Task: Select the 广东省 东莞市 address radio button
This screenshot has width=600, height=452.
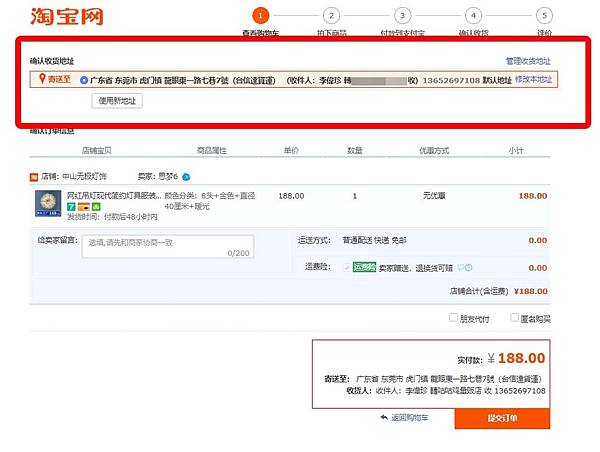Action: coord(84,80)
